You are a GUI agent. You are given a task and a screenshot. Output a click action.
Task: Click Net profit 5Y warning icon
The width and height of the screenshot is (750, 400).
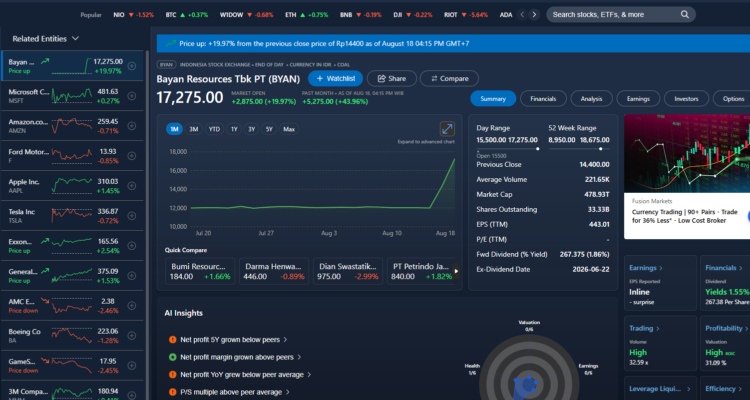tap(173, 340)
